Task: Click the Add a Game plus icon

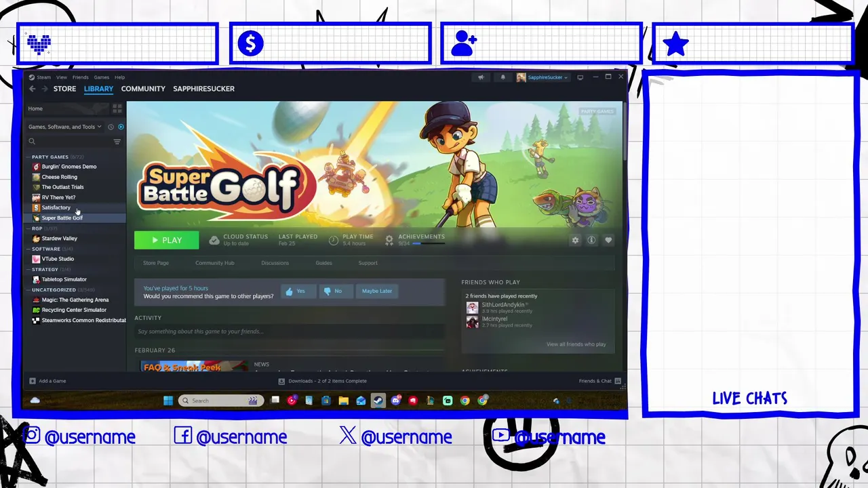Action: [x=32, y=381]
